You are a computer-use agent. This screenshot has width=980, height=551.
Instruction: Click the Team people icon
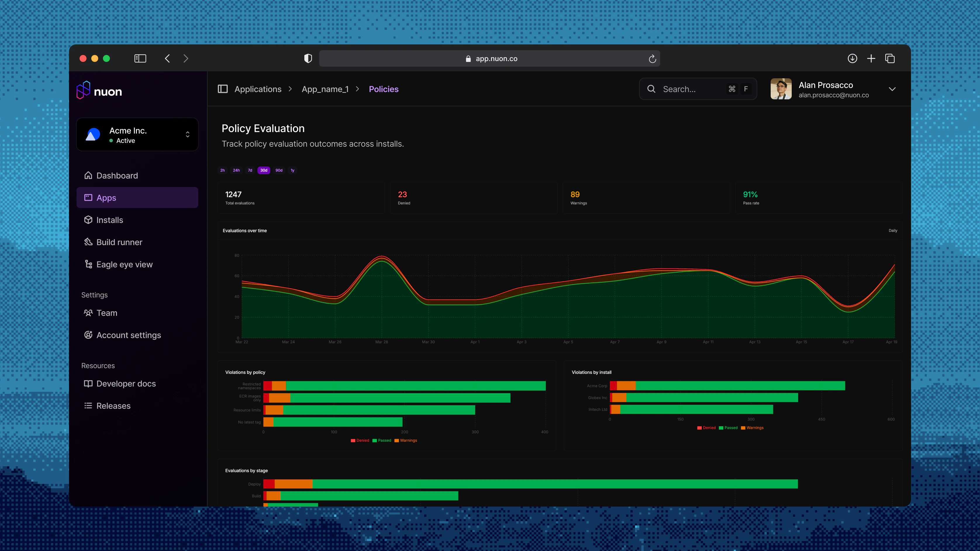[88, 313]
